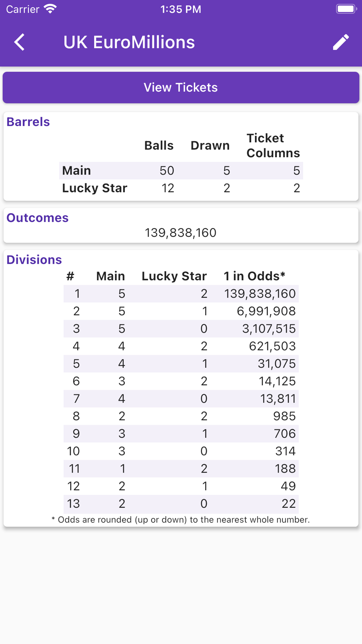The width and height of the screenshot is (362, 644).
Task: Select division row with odds 14,125
Action: tap(181, 381)
